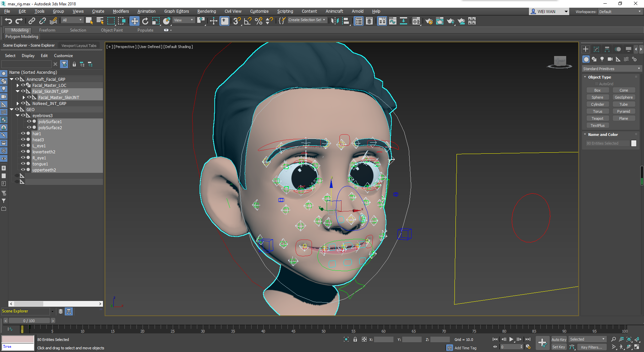This screenshot has height=352, width=644.
Task: Open the Modify panel tab icon
Action: coord(596,49)
